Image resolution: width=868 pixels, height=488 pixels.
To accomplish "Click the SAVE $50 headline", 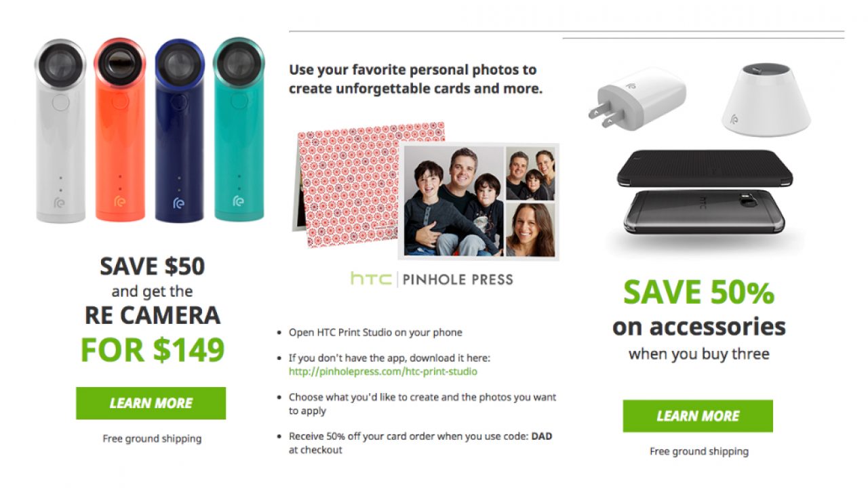I will pos(152,266).
